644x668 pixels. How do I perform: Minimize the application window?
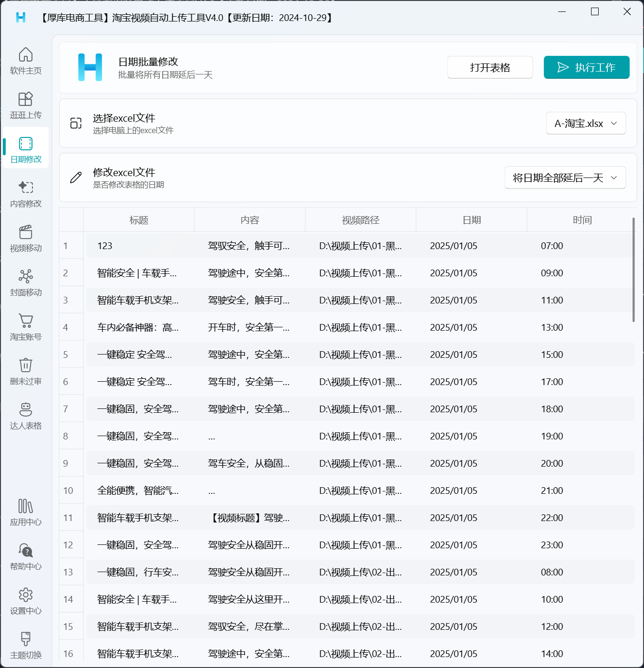pyautogui.click(x=562, y=11)
